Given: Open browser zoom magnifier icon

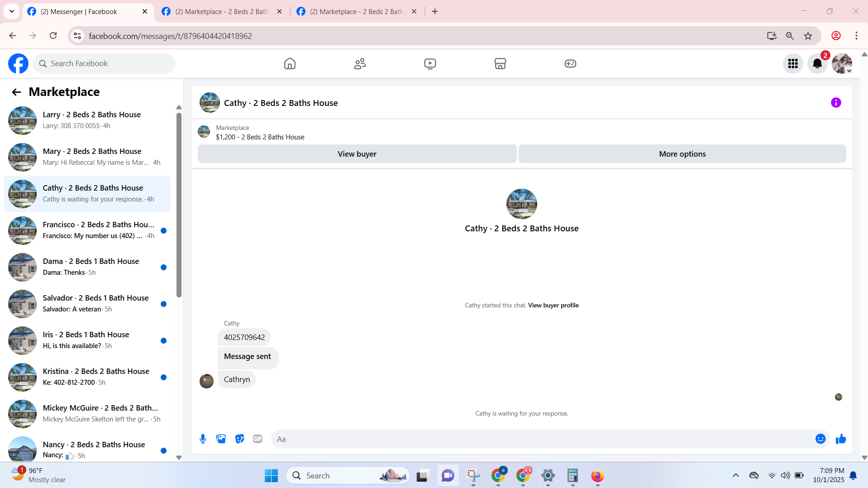Looking at the screenshot, I should (x=790, y=36).
